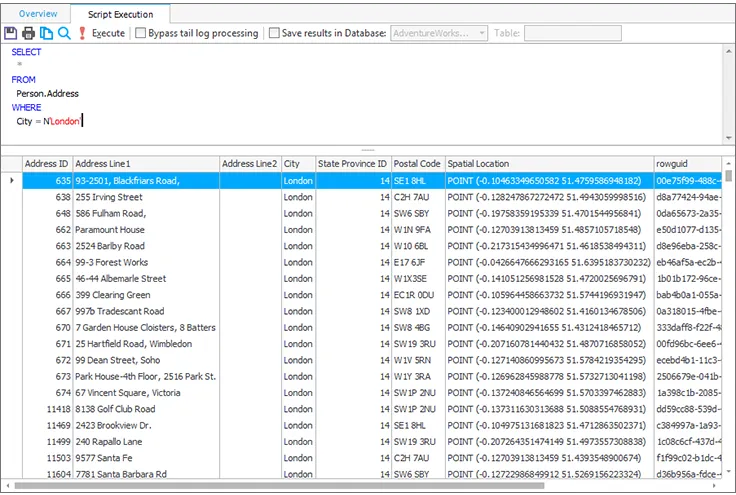Select the '8138 Golf Club Road' cell
The image size is (736, 495).
click(x=146, y=409)
